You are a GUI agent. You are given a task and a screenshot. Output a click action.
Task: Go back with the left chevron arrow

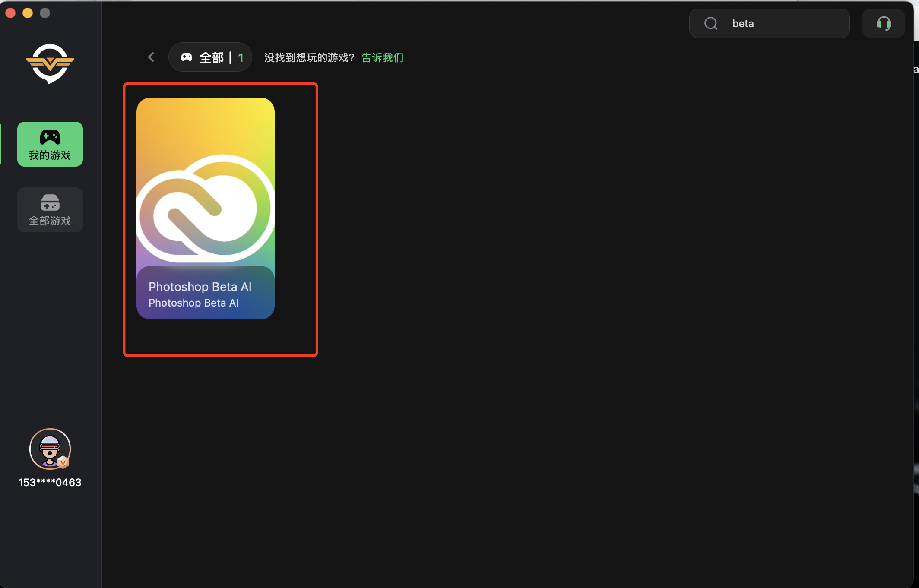151,57
